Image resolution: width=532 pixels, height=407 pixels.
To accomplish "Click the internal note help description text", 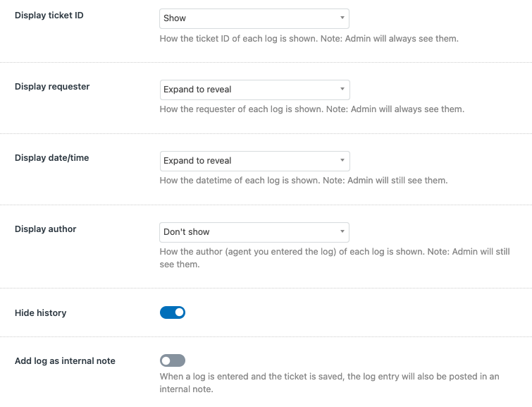I will tap(329, 382).
